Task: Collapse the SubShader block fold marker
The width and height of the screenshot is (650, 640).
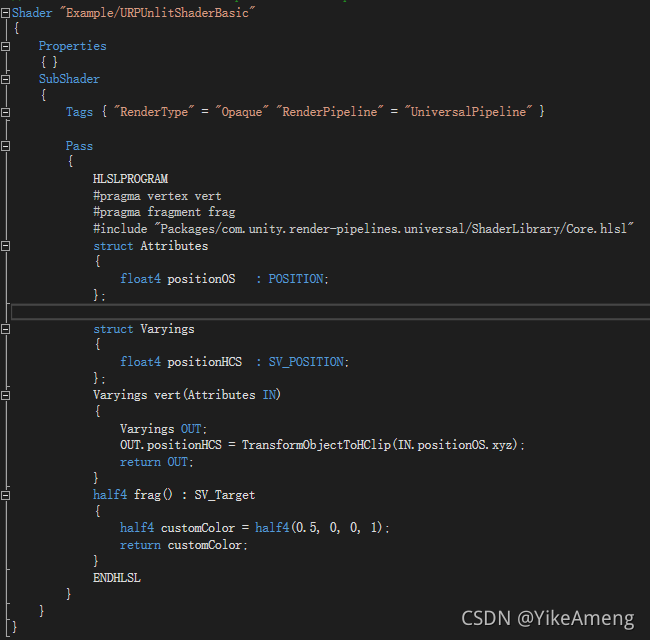Action: [x=5, y=79]
